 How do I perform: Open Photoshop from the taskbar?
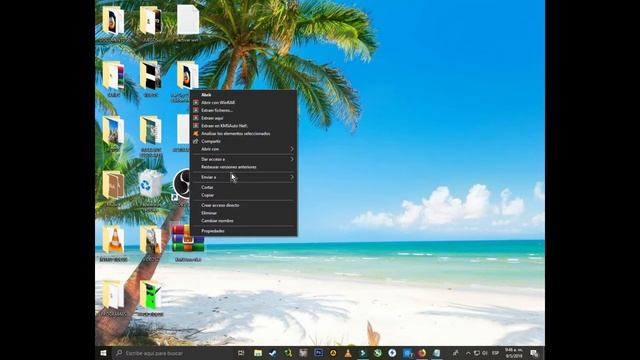tap(318, 353)
